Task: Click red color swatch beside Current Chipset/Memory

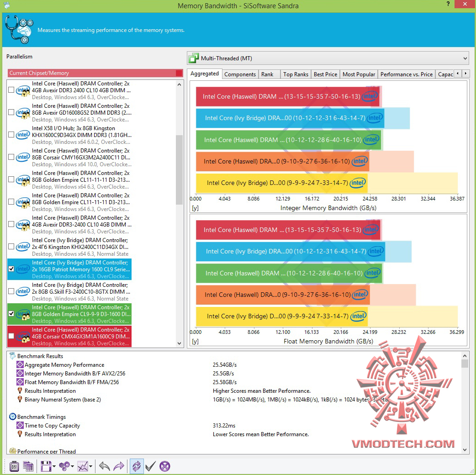Action: (179, 73)
